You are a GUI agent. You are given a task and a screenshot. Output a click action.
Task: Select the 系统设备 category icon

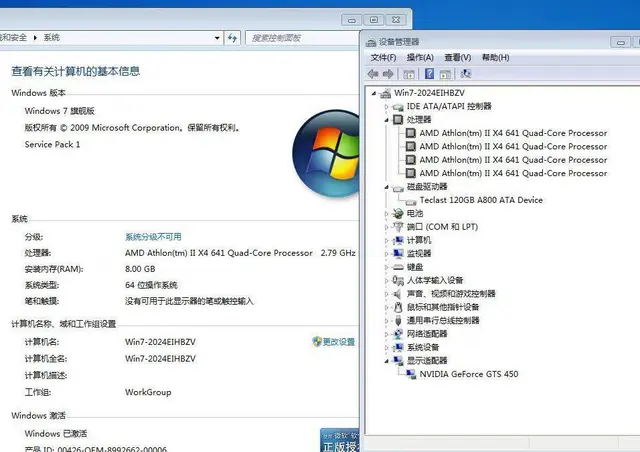click(398, 347)
